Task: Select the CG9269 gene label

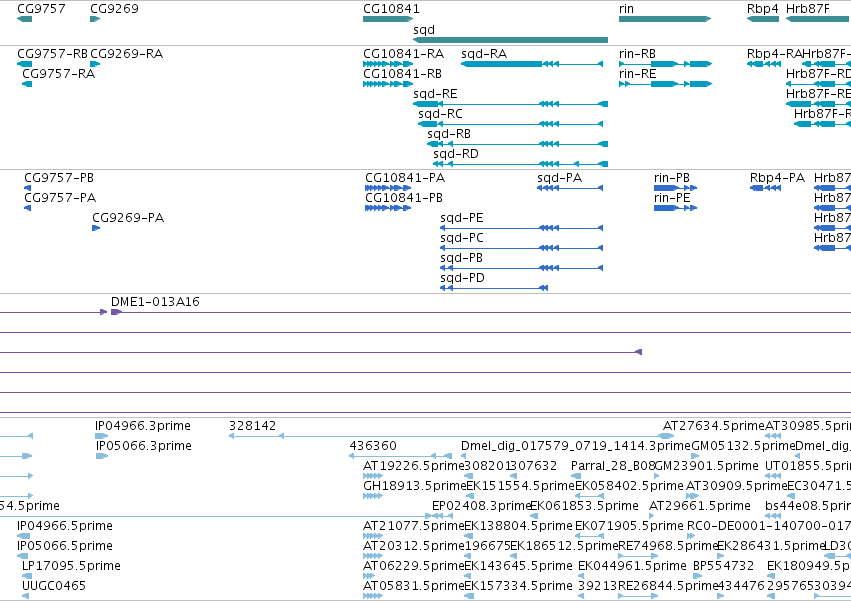Action: coord(114,9)
